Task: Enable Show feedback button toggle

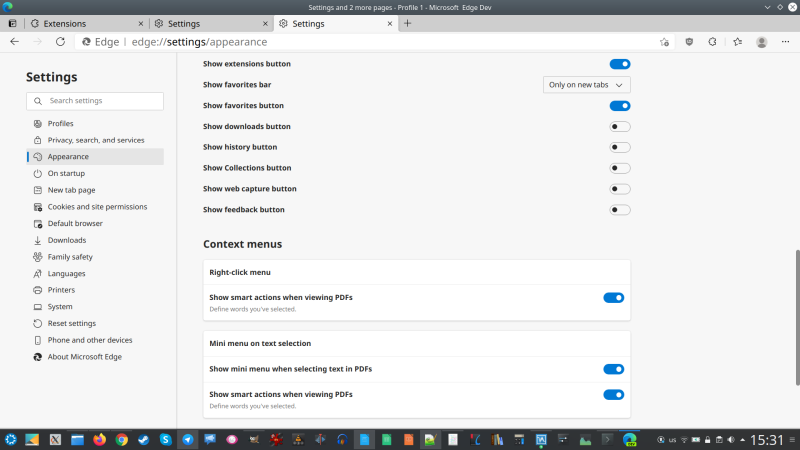Action: (620, 210)
